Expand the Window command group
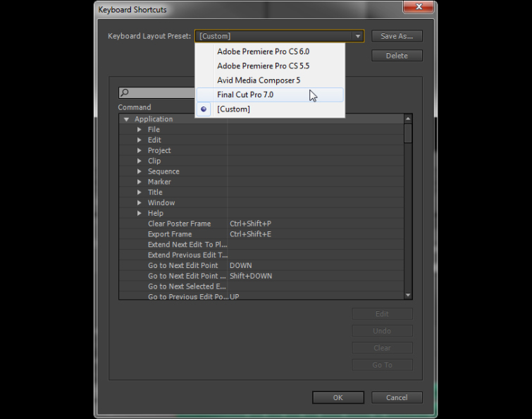 click(139, 202)
